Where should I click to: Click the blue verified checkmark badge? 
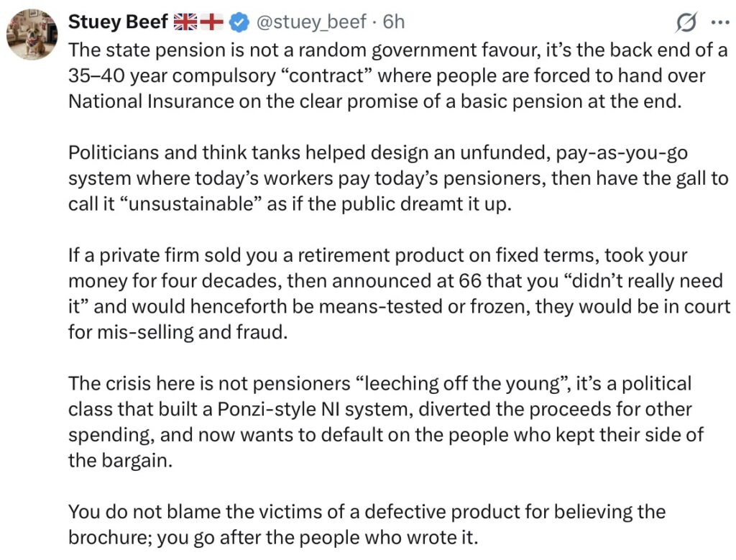239,22
